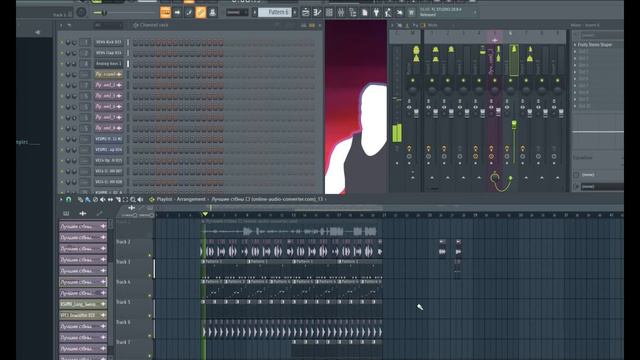Click the graph editor icon in Channel rack header

tap(303, 25)
